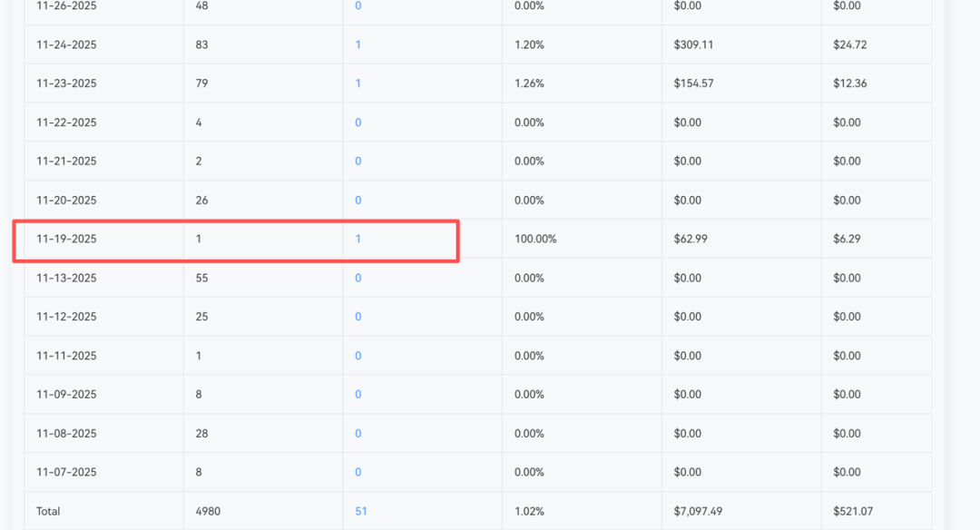Click the total count 4980
The width and height of the screenshot is (980, 530).
(208, 511)
